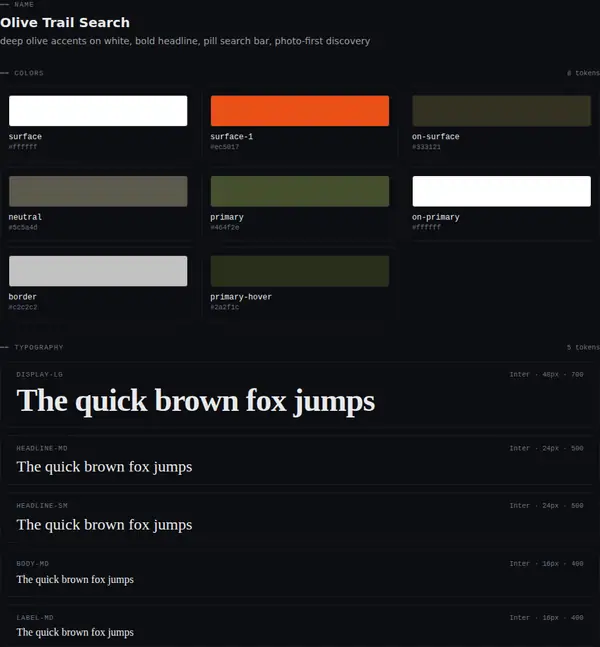This screenshot has width=600, height=647.
Task: Select the orange surface-1 swatch
Action: [x=300, y=111]
